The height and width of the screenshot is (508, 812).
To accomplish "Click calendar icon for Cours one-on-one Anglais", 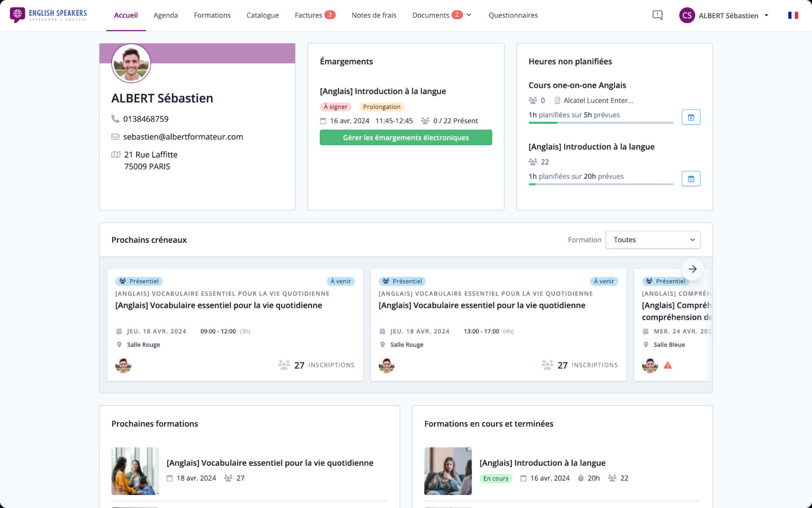I will coord(691,117).
